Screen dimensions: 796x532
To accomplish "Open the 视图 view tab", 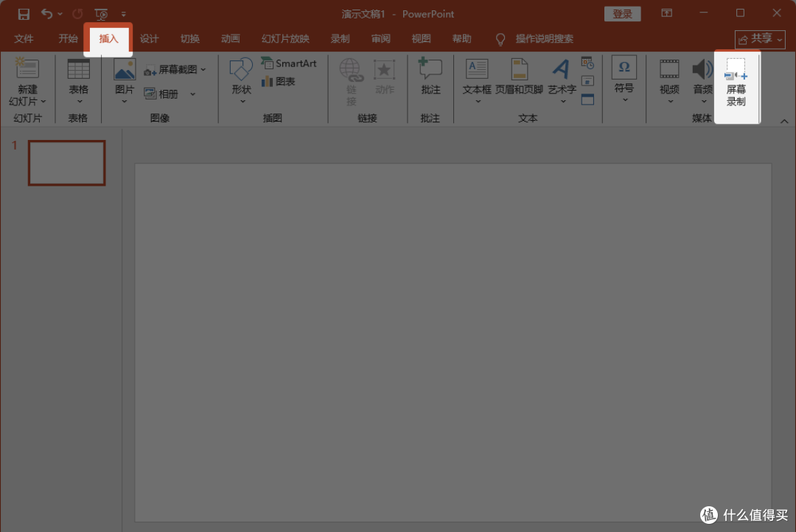I will [x=421, y=38].
